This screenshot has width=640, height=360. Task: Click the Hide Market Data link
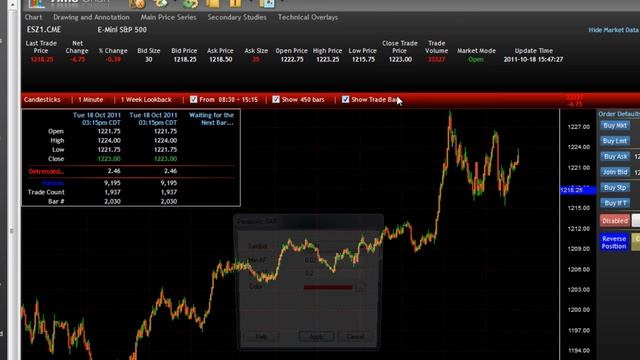pos(613,30)
